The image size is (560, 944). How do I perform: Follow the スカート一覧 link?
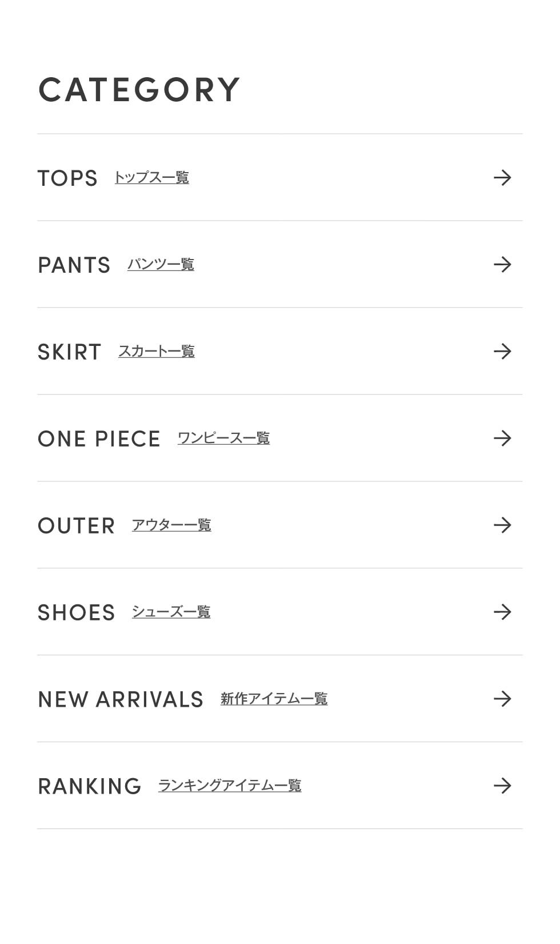click(156, 352)
